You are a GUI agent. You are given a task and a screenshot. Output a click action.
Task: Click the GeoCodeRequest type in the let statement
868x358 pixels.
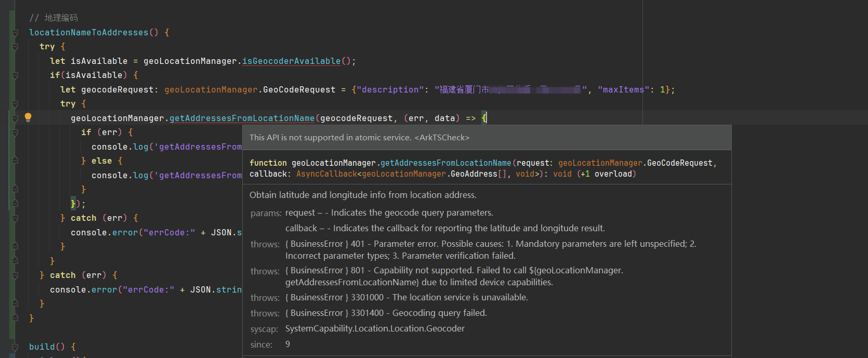point(299,90)
